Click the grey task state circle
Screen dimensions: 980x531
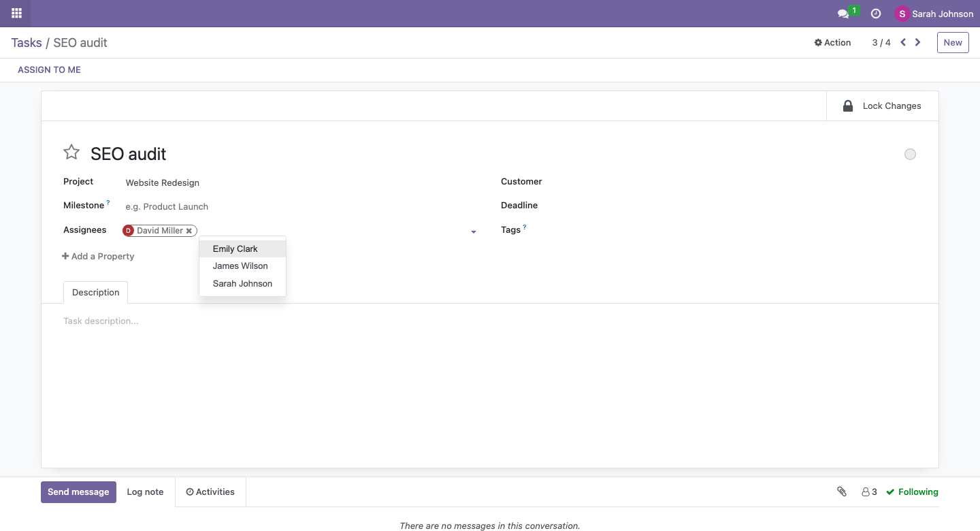pyautogui.click(x=910, y=155)
